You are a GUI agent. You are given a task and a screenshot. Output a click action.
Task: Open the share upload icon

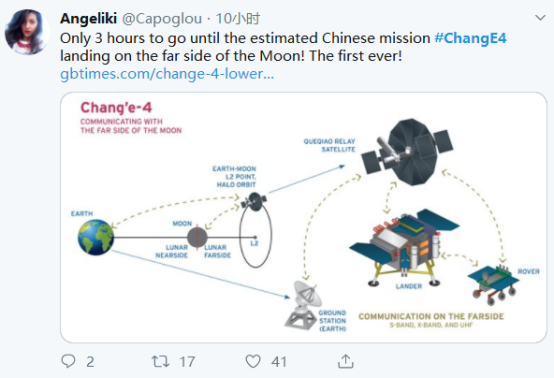pos(346,361)
